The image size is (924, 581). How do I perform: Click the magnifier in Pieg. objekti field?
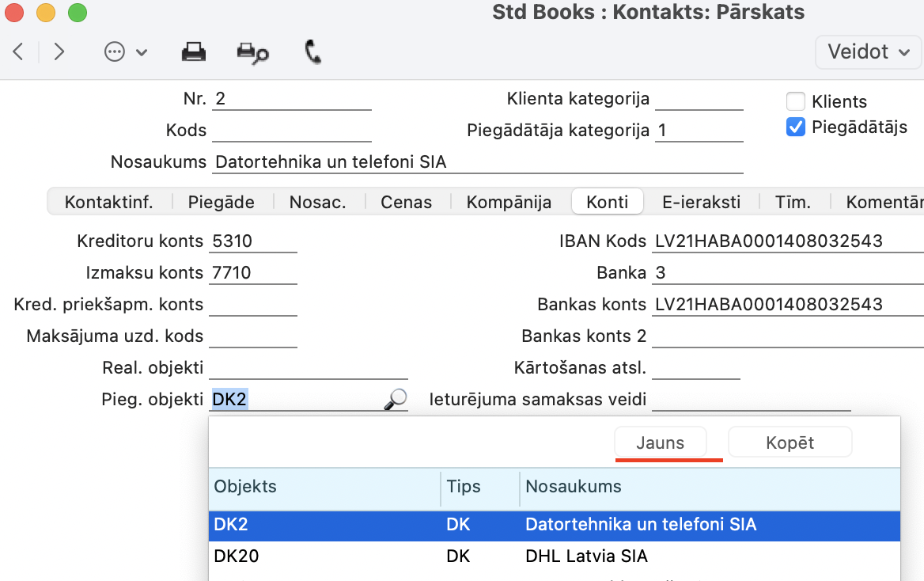click(x=395, y=400)
